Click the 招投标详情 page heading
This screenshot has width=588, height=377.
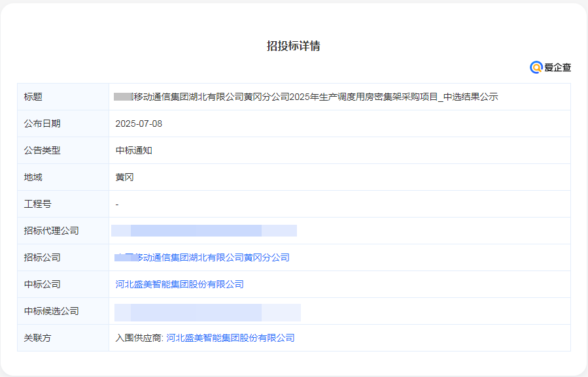click(x=294, y=46)
